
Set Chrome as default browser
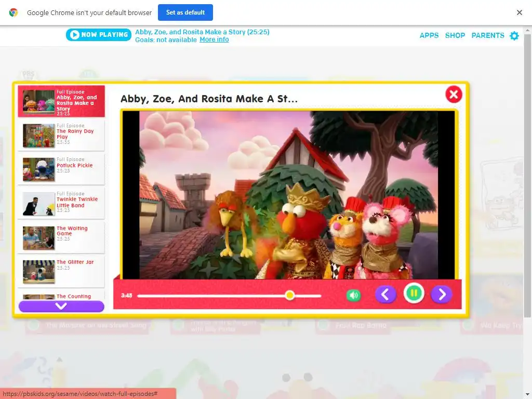tap(185, 12)
